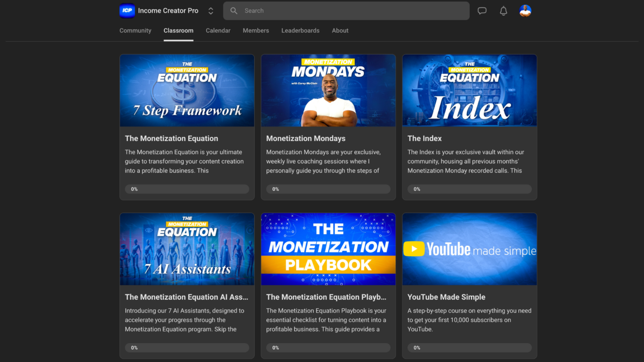The height and width of the screenshot is (362, 644).
Task: Open the Leaderboards tab
Action: (x=300, y=30)
